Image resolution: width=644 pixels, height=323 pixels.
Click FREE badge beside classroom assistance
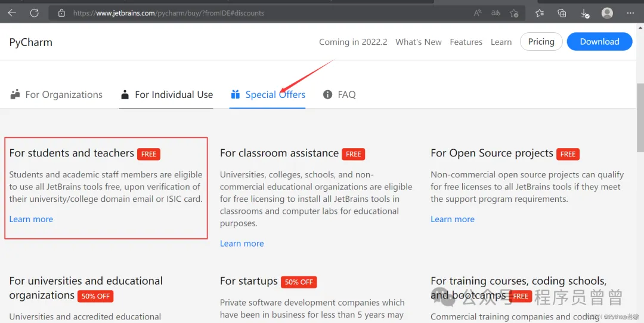click(x=353, y=154)
